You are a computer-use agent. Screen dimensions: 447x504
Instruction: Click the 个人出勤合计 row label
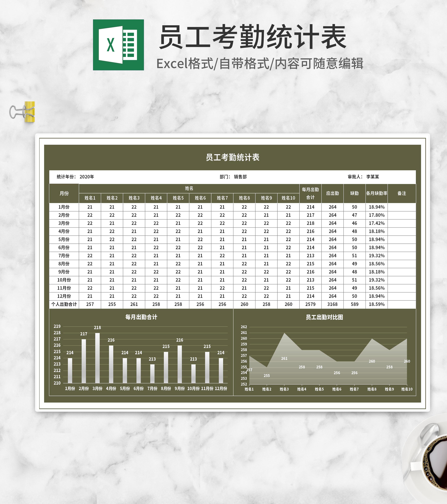click(x=64, y=304)
